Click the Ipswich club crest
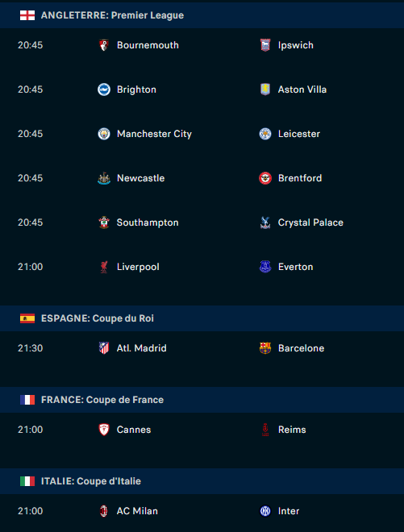Image resolution: width=404 pixels, height=532 pixels. coord(265,45)
